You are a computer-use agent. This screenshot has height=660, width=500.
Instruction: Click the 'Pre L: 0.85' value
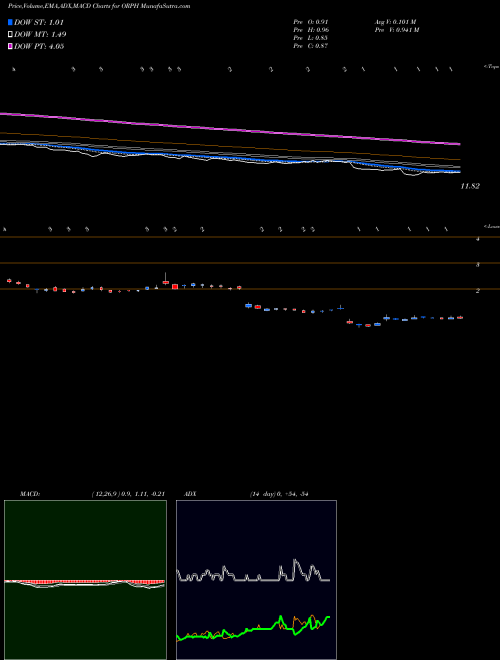click(x=311, y=38)
